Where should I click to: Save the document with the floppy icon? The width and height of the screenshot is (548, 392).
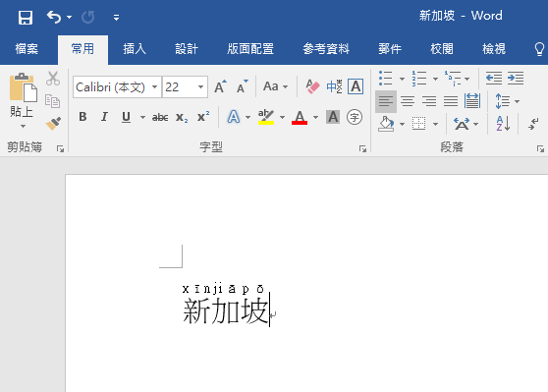click(26, 17)
